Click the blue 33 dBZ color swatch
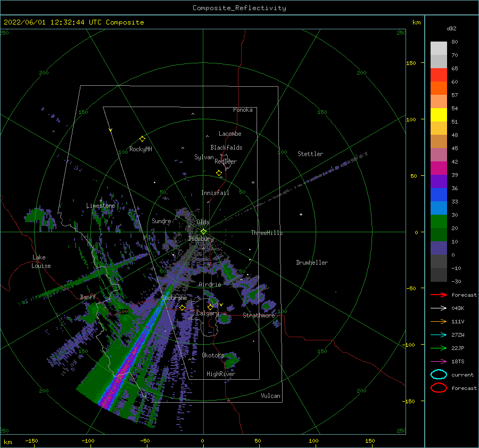Image resolution: width=479 pixels, height=448 pixels. 439,194
